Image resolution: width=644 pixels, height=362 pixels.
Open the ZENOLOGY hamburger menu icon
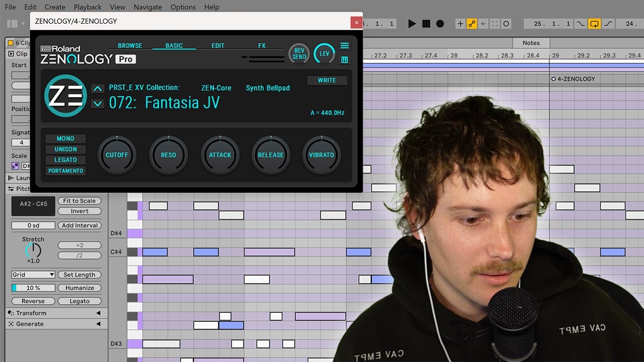345,46
